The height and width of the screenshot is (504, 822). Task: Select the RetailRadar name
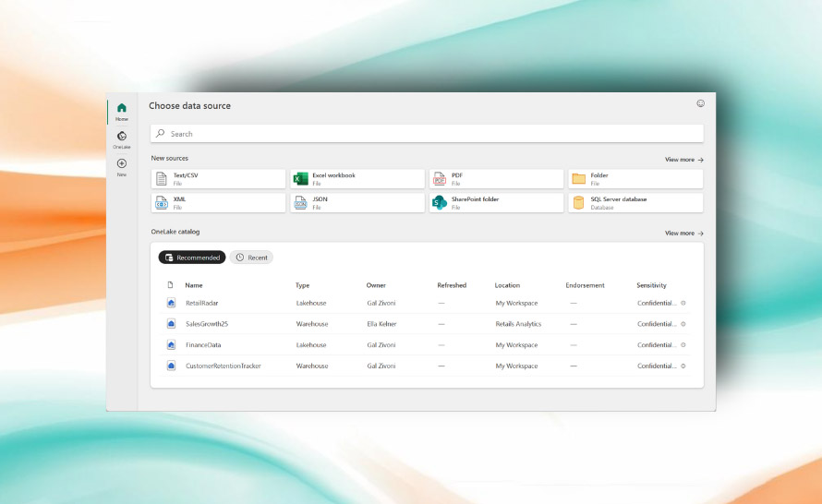[x=202, y=303]
